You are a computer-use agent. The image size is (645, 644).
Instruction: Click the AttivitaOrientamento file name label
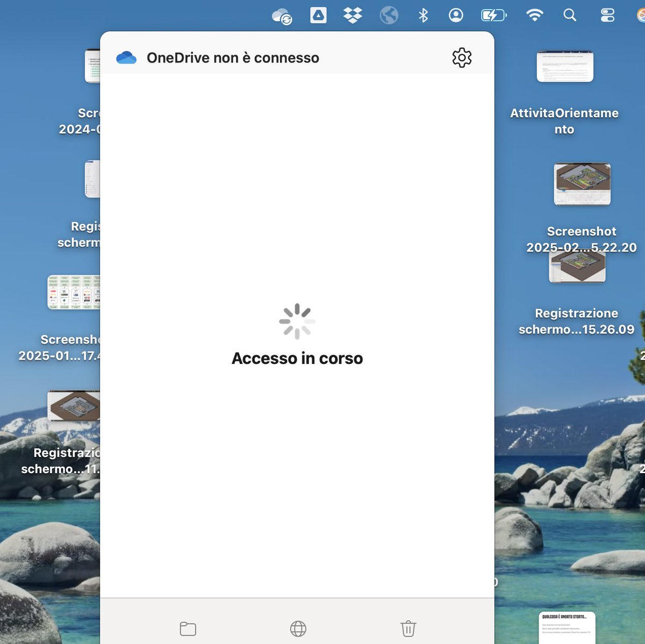564,121
